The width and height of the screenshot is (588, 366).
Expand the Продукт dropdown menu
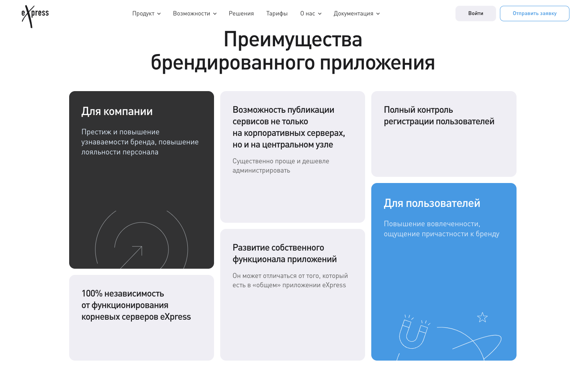click(x=146, y=14)
